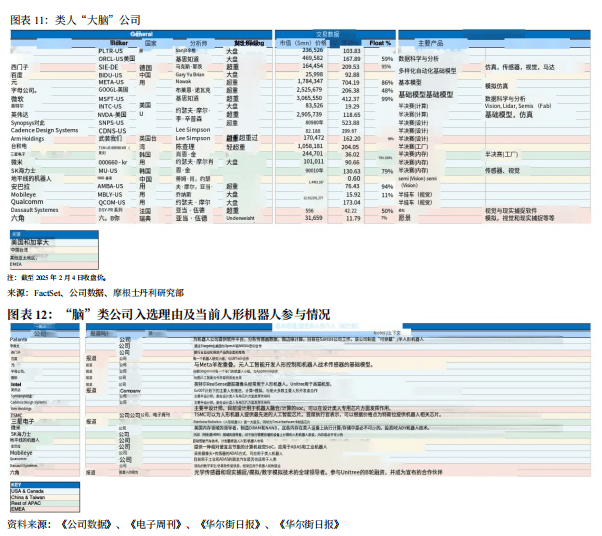Select ticker AMBA-US
The height and width of the screenshot is (536, 602).
(x=110, y=186)
